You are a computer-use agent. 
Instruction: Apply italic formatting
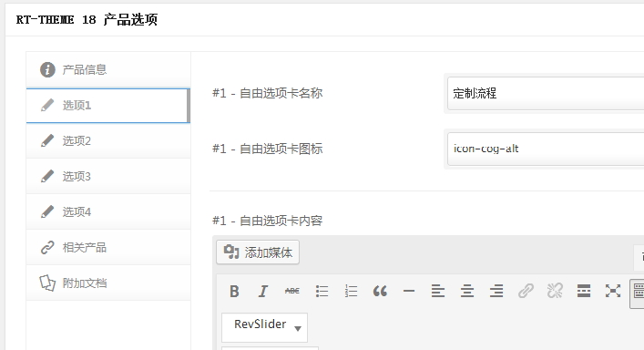click(263, 292)
